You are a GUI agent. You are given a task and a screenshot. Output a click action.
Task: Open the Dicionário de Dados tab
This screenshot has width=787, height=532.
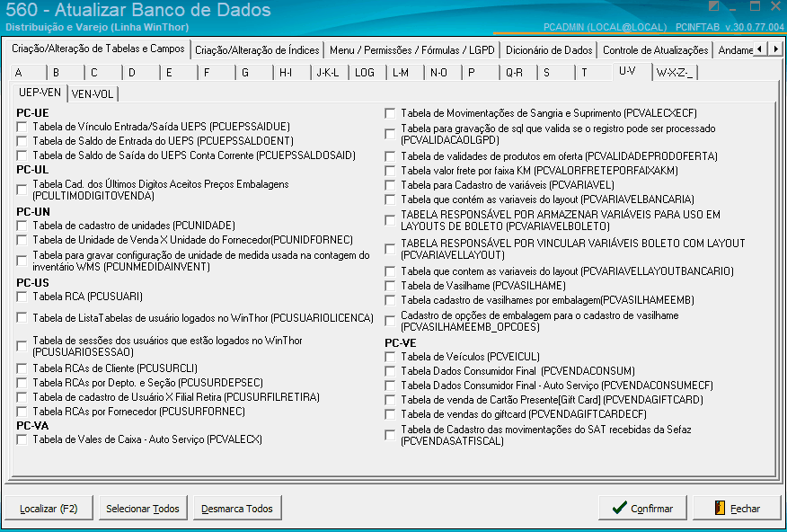click(549, 50)
